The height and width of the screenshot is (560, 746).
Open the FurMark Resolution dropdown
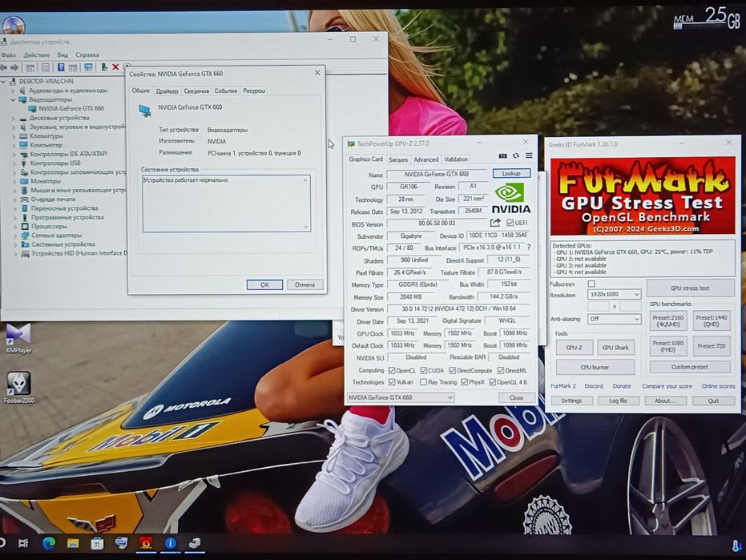pos(615,294)
